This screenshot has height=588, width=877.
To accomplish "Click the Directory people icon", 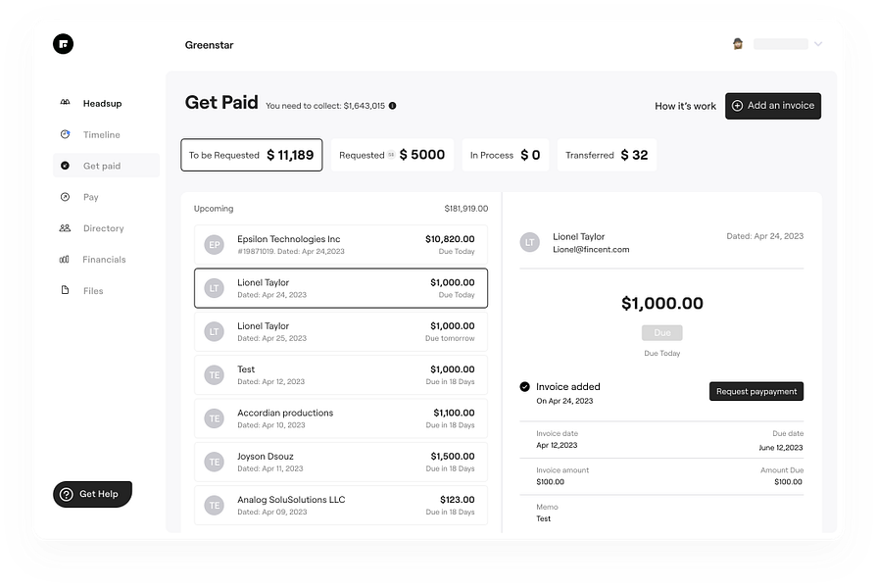I will tap(65, 228).
